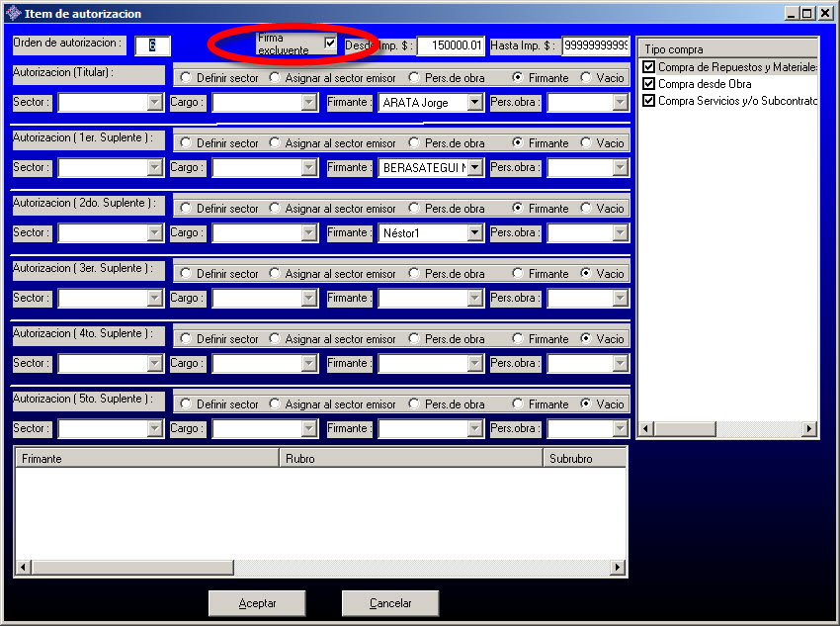Choose Asignar al sector emisor for 1er. Suplente

[x=275, y=143]
